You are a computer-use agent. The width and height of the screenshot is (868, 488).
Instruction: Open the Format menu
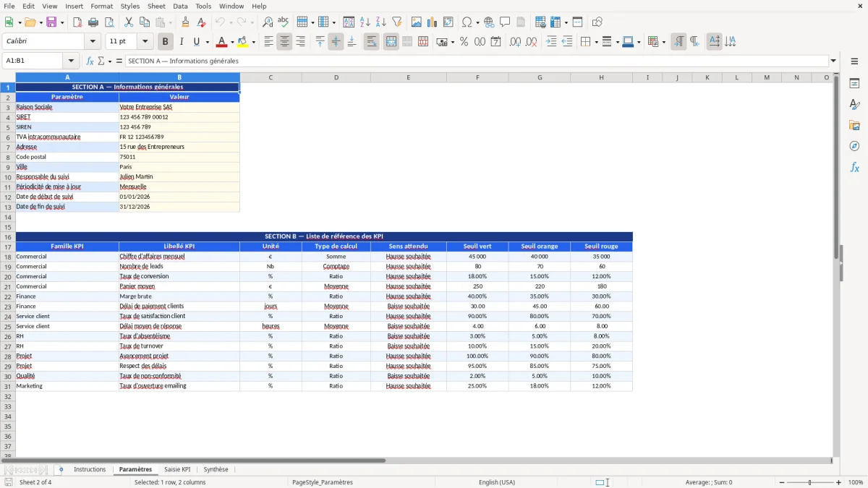[102, 6]
